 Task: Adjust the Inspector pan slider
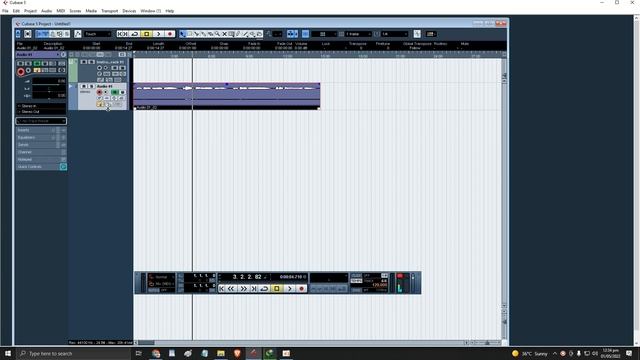tap(49, 89)
